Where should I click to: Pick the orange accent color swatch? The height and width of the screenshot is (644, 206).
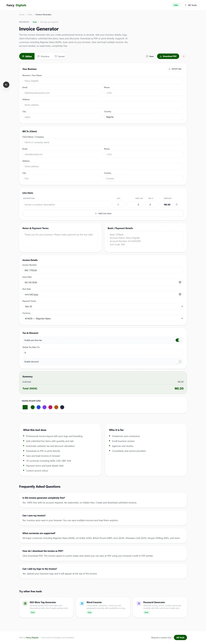point(56,407)
